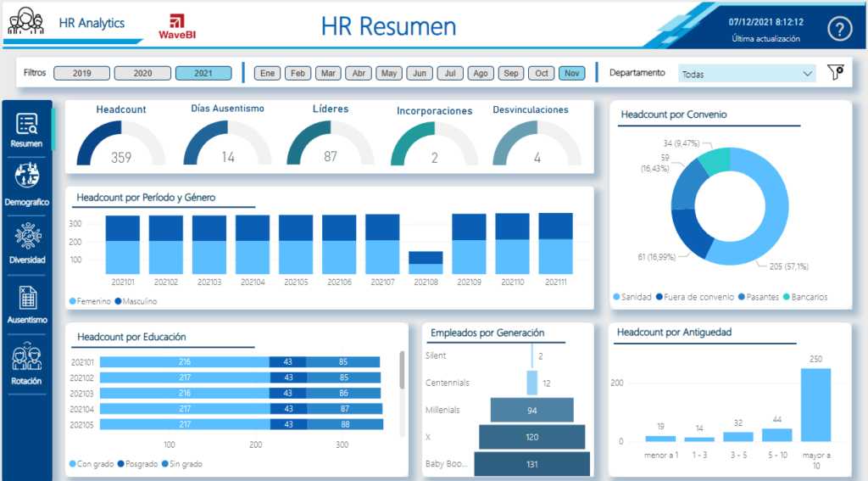Select the Abr month filter
The height and width of the screenshot is (481, 868).
359,73
